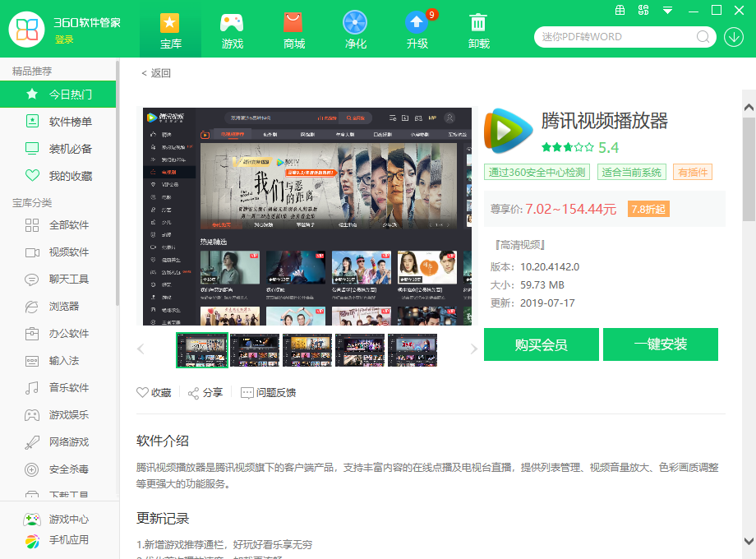Open 软件榜单 rankings in sidebar
Screen dimensions: 756x559
coord(58,122)
